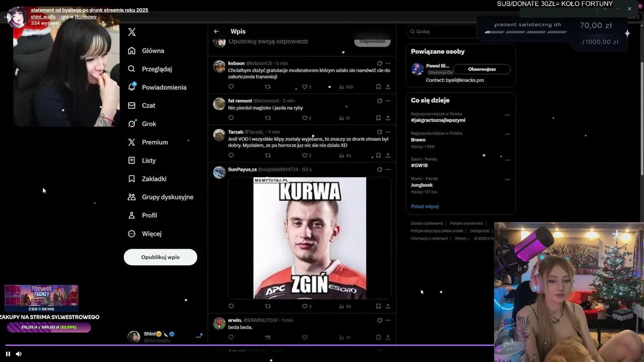This screenshot has height=362, width=644.
Task: Click the Obserwujesz following button
Action: click(482, 69)
